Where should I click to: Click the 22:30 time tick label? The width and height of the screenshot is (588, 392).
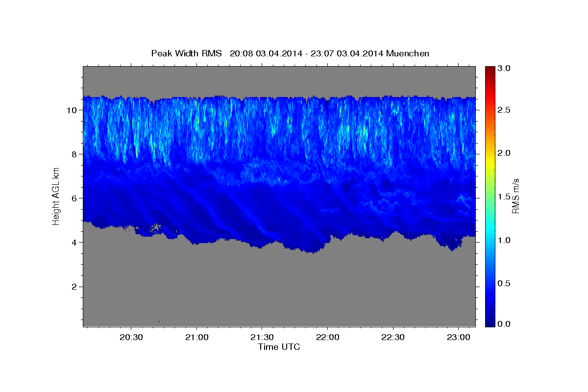393,338
